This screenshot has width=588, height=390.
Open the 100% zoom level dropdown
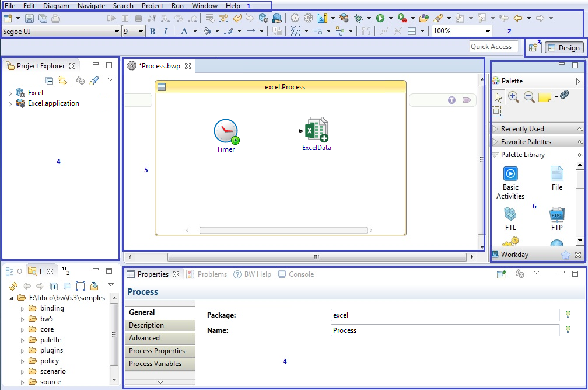pos(488,31)
